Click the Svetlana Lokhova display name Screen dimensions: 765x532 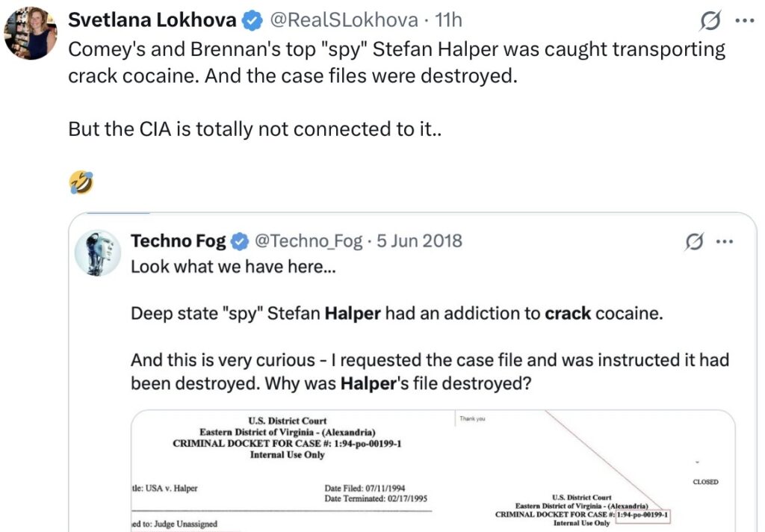pyautogui.click(x=152, y=20)
